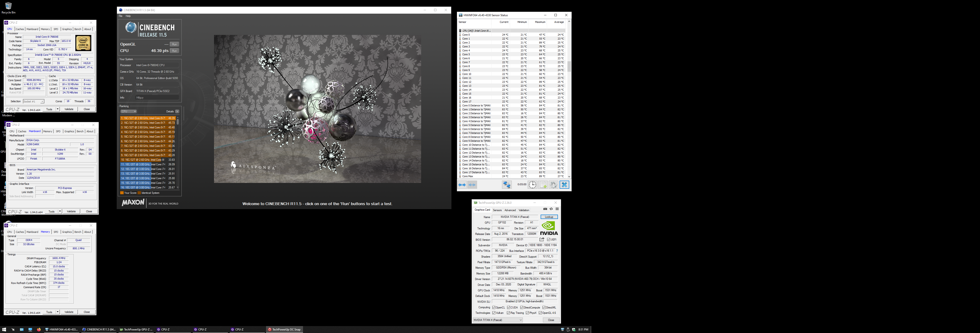Click the Cinebench sphere logo

pos(131,27)
